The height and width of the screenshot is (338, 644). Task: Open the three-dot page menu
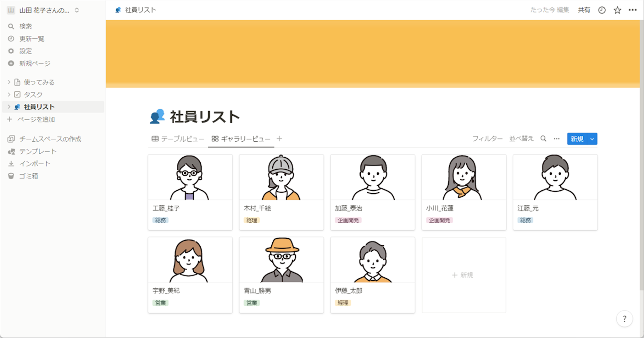[x=632, y=10]
